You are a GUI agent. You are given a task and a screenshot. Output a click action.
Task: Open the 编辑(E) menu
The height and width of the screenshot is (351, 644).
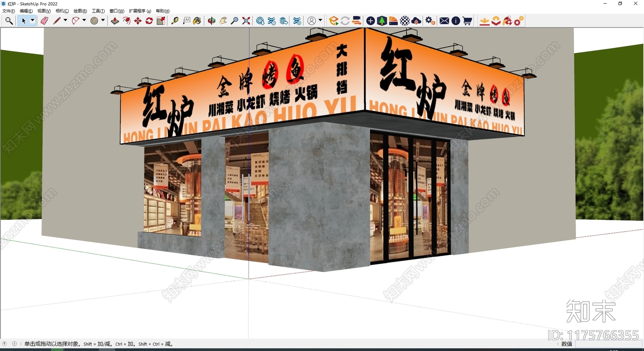coord(26,11)
